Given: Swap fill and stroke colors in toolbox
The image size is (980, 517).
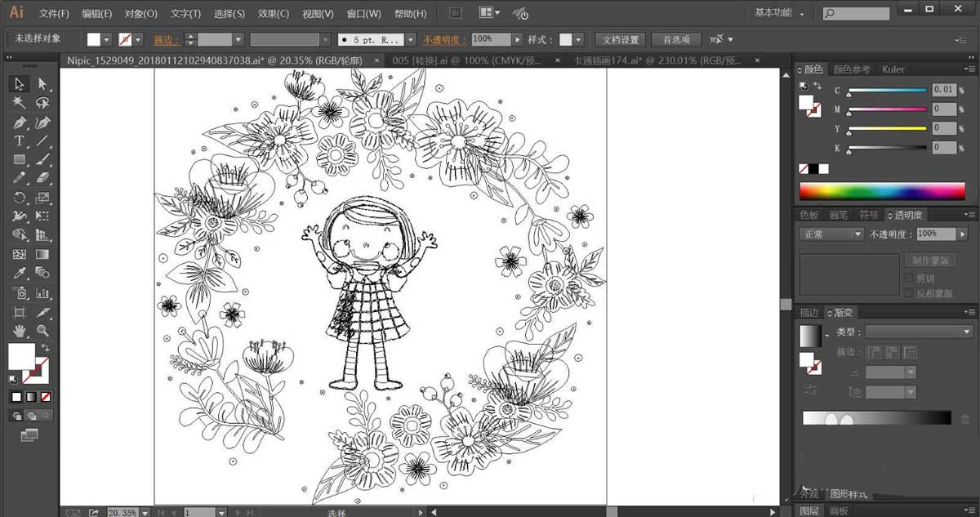Looking at the screenshot, I should 46,348.
